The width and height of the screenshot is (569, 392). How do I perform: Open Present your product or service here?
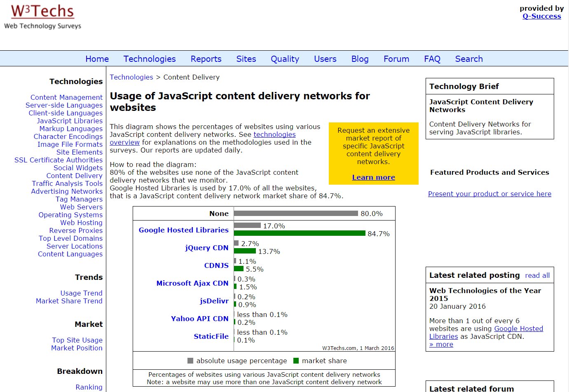(x=489, y=194)
